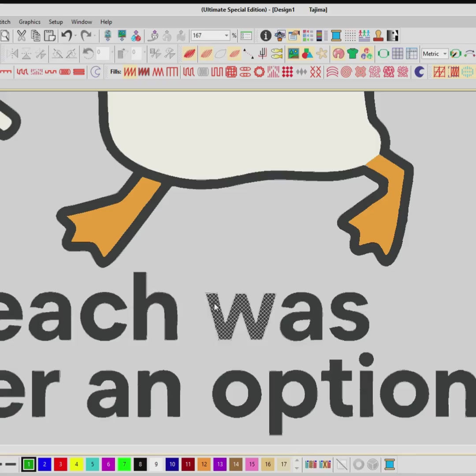The width and height of the screenshot is (476, 476).
Task: Select orange color swatch number 12
Action: [x=204, y=464]
